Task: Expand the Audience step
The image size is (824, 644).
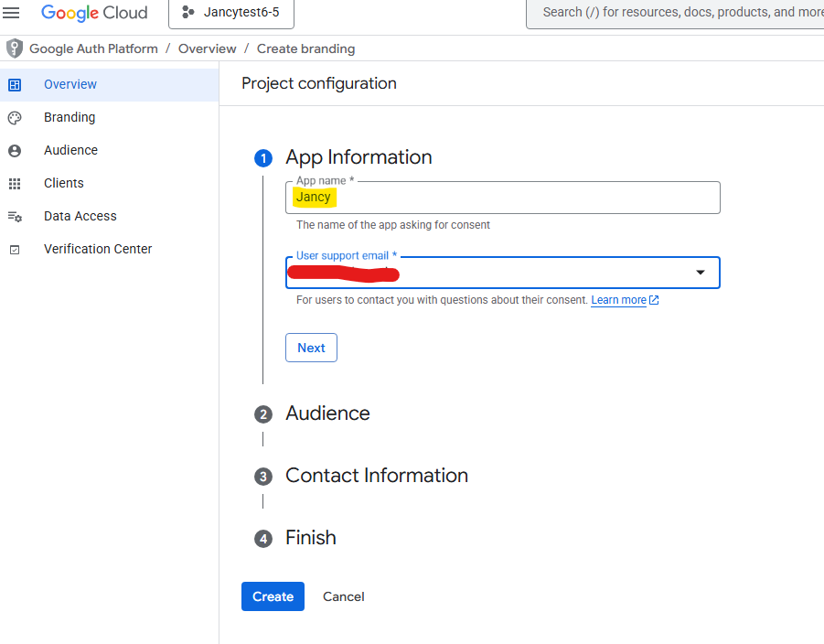Action: click(327, 413)
